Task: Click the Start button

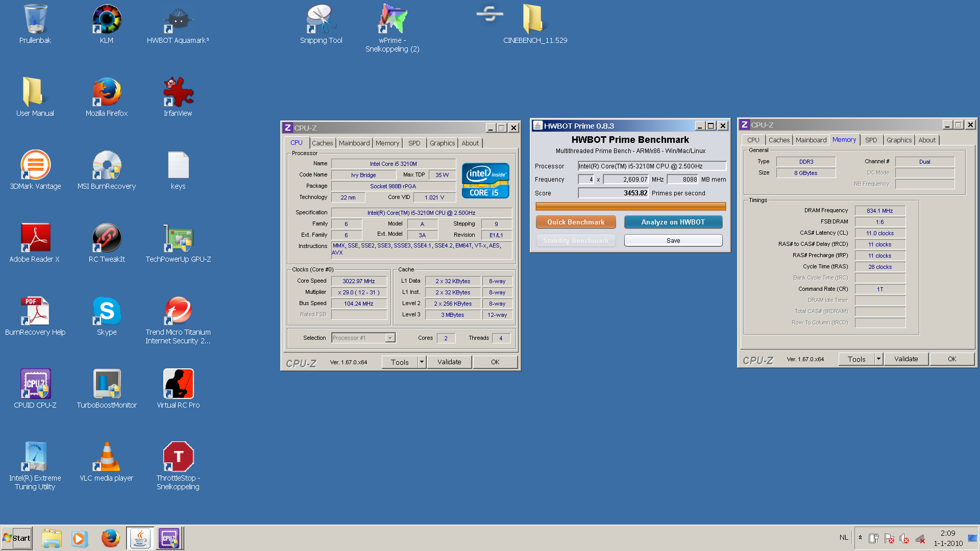Action: tap(17, 538)
